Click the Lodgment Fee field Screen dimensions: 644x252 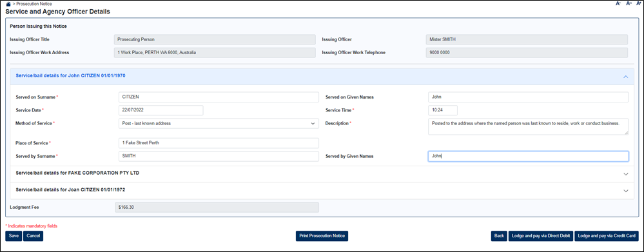pyautogui.click(x=217, y=208)
